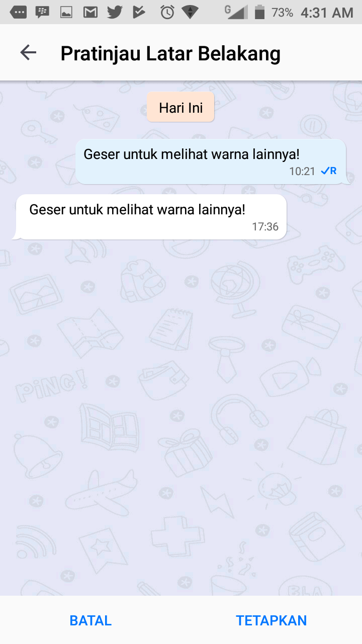
Task: Tap the Hari Ini date label
Action: [180, 107]
